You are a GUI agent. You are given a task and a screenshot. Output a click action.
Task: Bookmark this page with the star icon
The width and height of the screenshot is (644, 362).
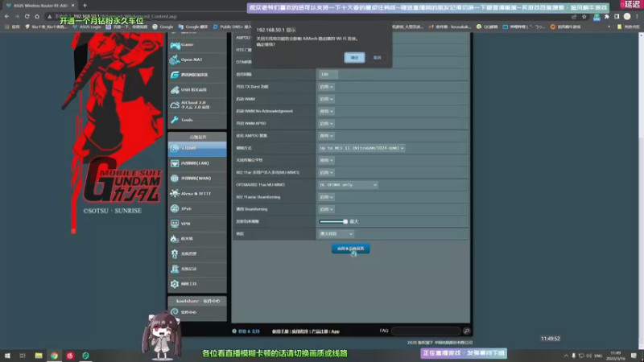[584, 16]
